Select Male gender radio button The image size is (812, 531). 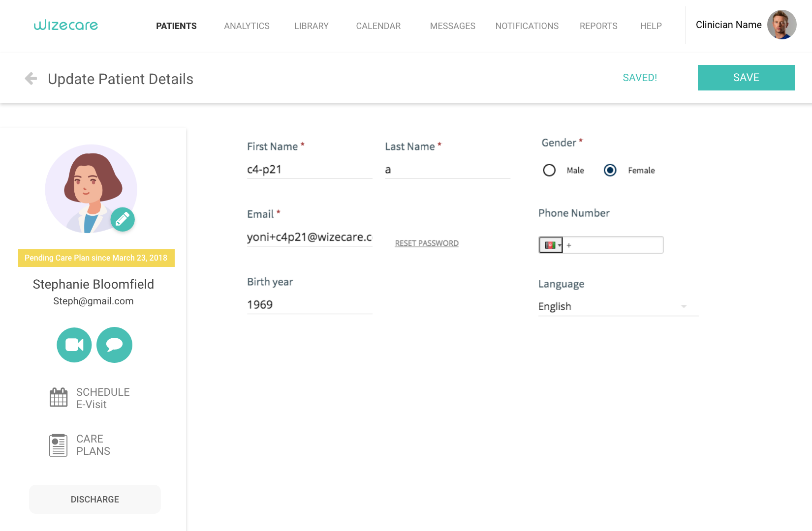[549, 170]
